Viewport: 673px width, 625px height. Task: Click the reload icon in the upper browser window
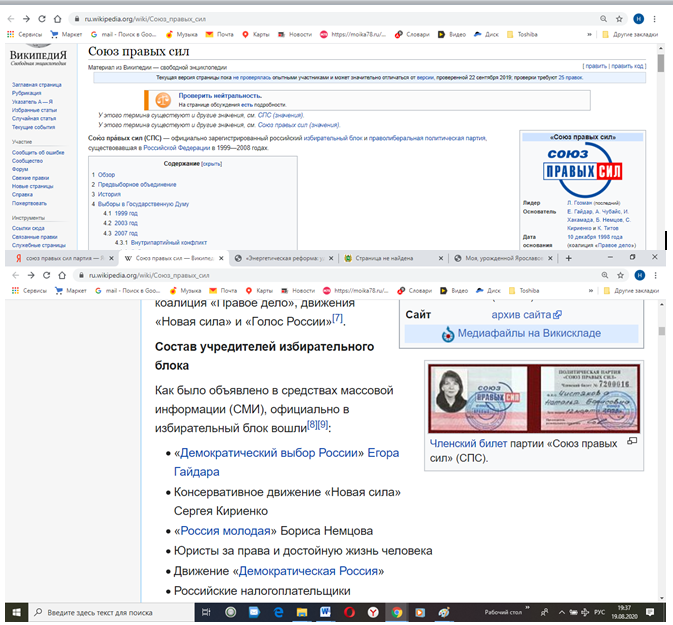coord(42,19)
